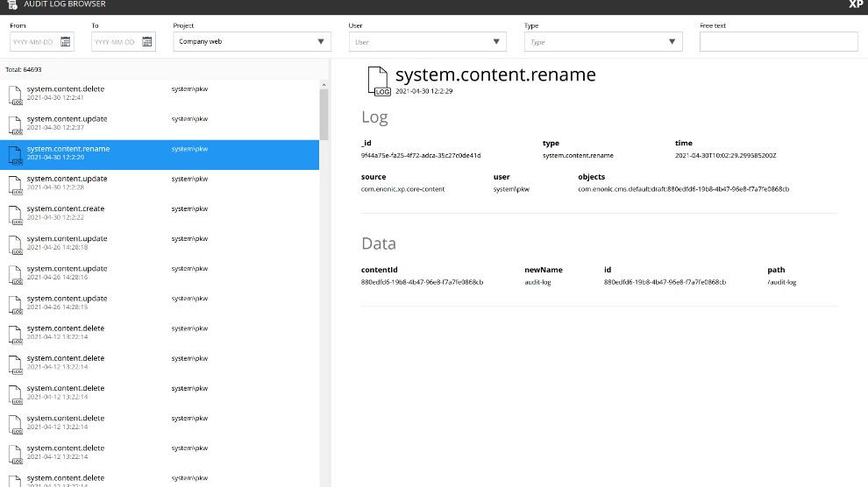The width and height of the screenshot is (868, 487).
Task: Select system.content.delete entry at 12:2:41
Action: 160,95
